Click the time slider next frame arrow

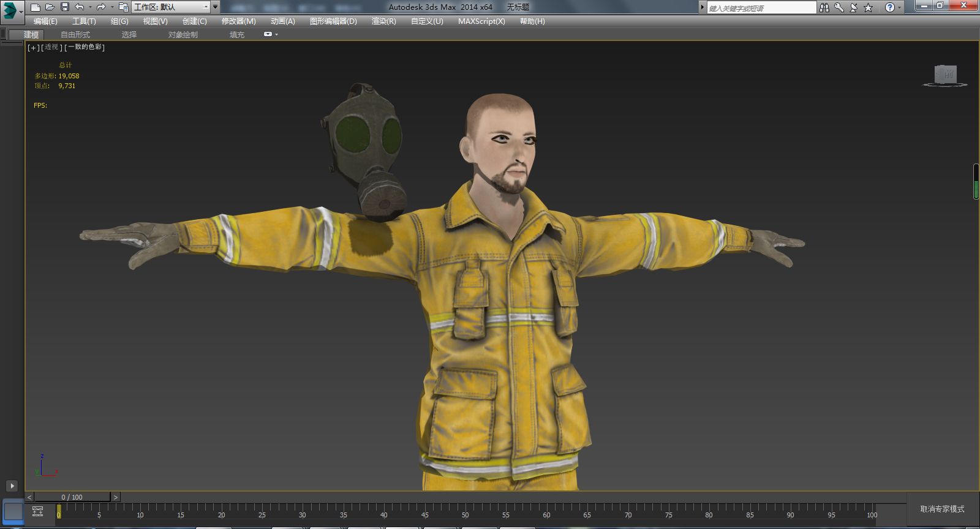tap(116, 497)
